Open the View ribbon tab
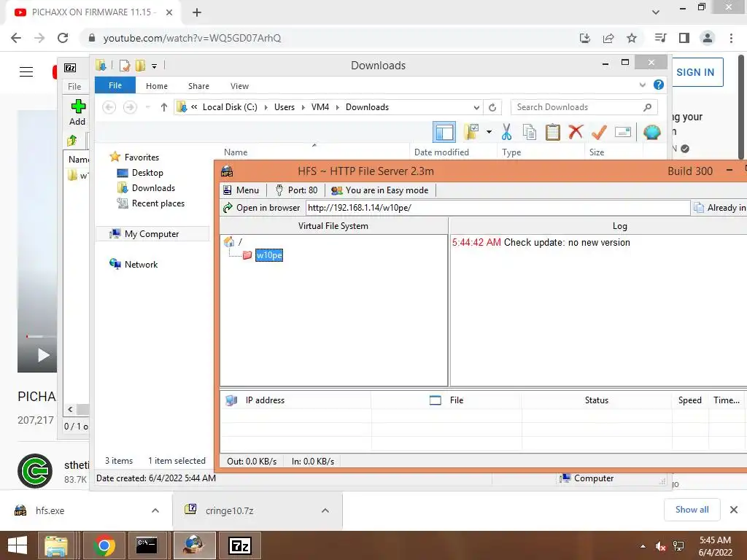747x560 pixels. coord(239,86)
